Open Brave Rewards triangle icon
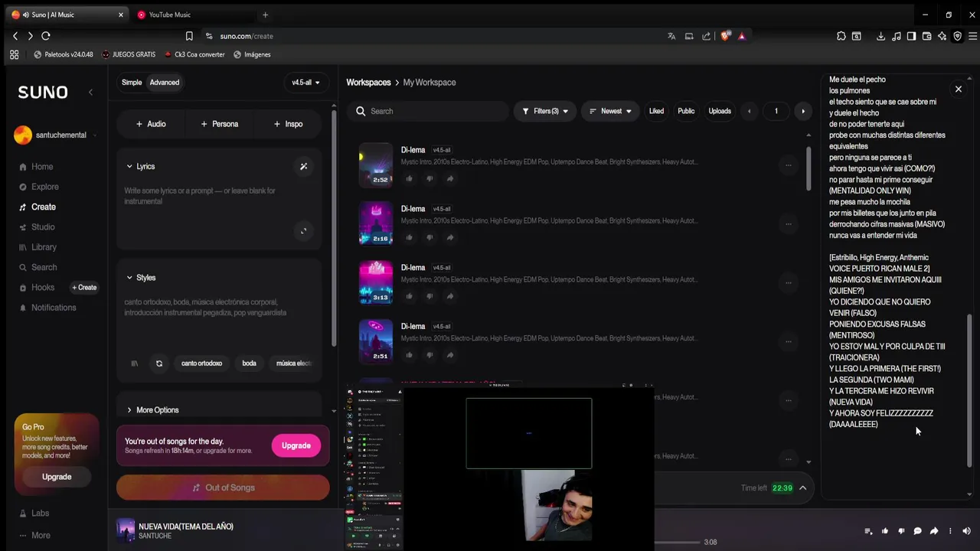The image size is (980, 551). 741,36
